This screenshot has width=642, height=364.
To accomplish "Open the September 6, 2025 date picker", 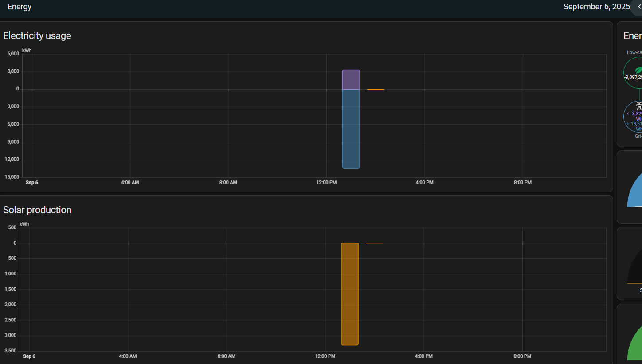I will [596, 7].
